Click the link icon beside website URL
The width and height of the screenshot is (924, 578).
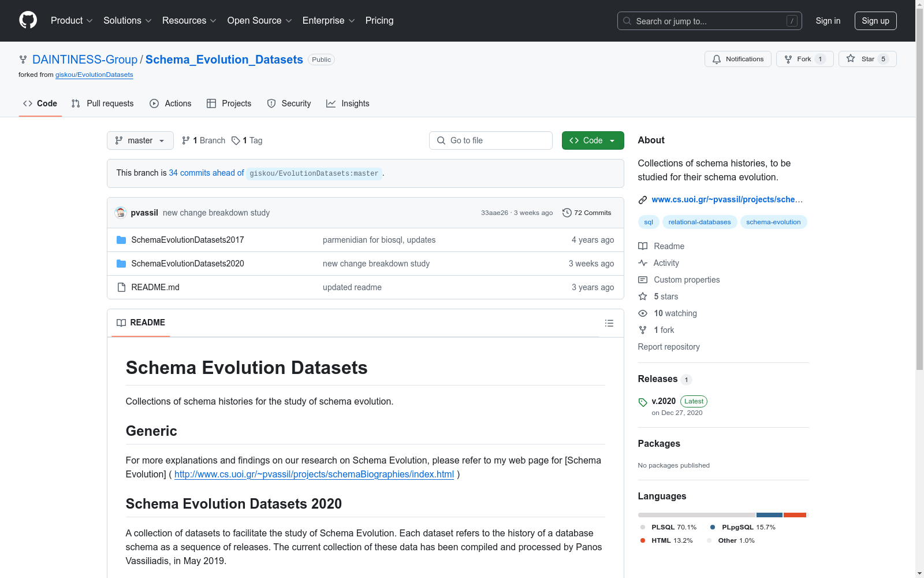coord(643,200)
